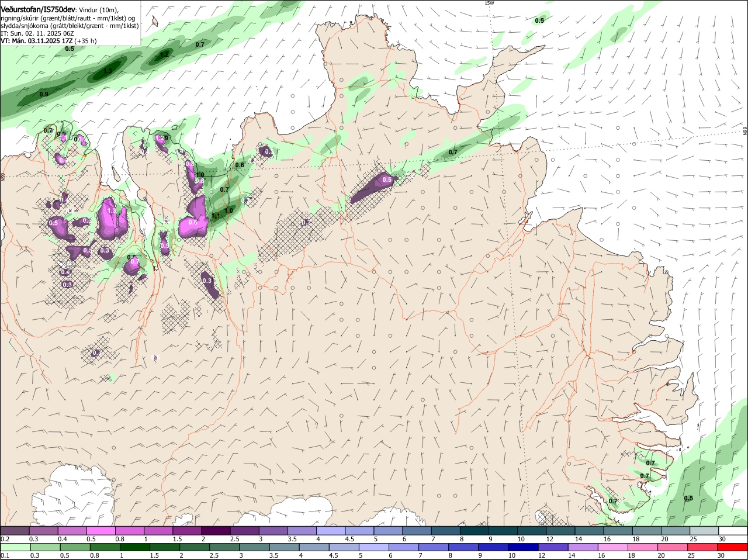Select the light lavender 4–4.5 swatch in upper legend

330,531
